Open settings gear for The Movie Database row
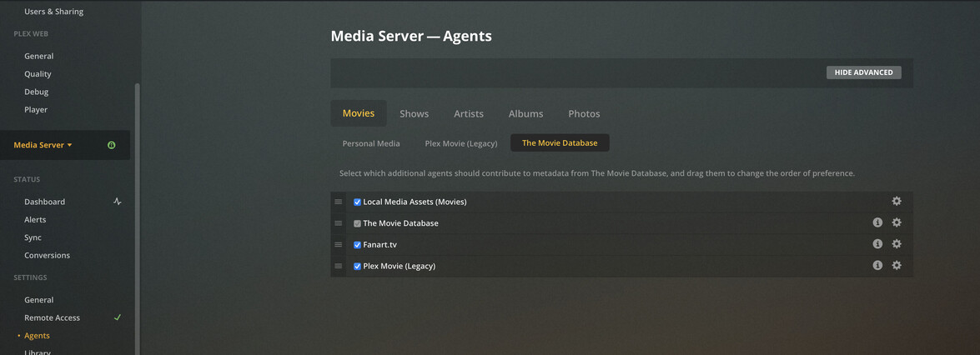The height and width of the screenshot is (355, 980). pyautogui.click(x=897, y=222)
